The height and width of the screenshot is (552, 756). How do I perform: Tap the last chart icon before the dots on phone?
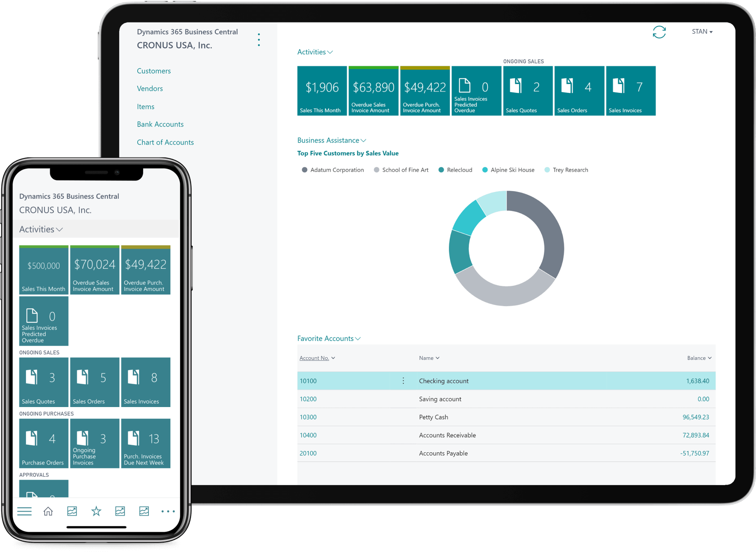[144, 511]
